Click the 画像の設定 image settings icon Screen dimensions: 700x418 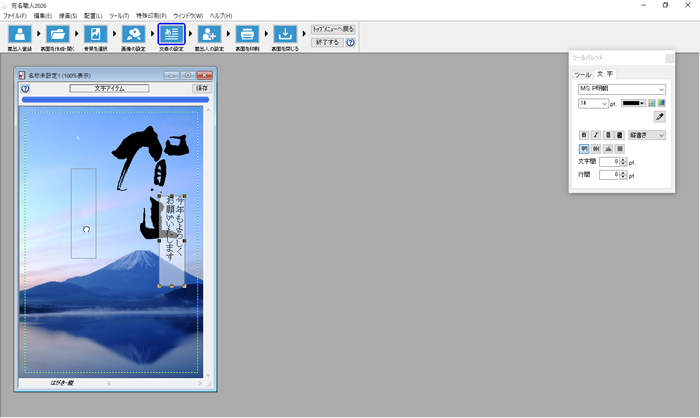click(x=133, y=36)
